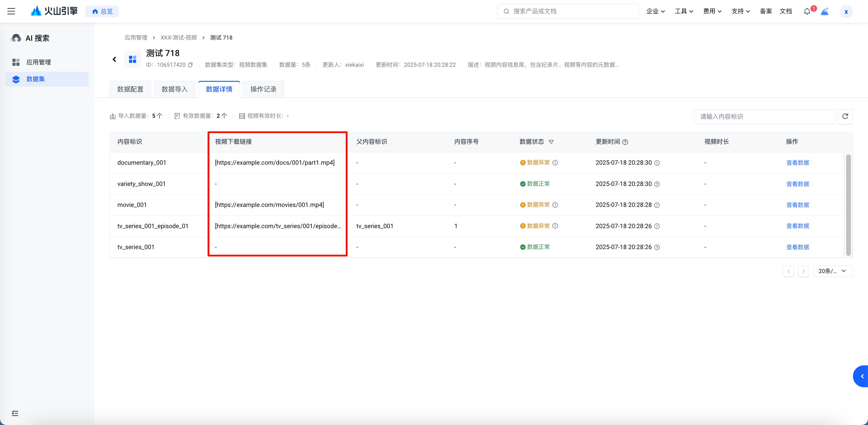Collapse the sidebar with bottom-left icon
The width and height of the screenshot is (868, 425).
click(15, 413)
